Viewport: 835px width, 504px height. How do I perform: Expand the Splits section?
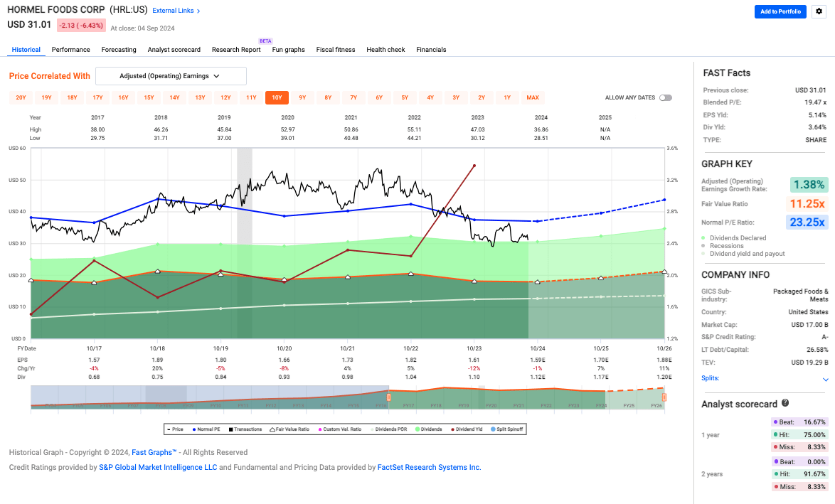click(x=825, y=379)
